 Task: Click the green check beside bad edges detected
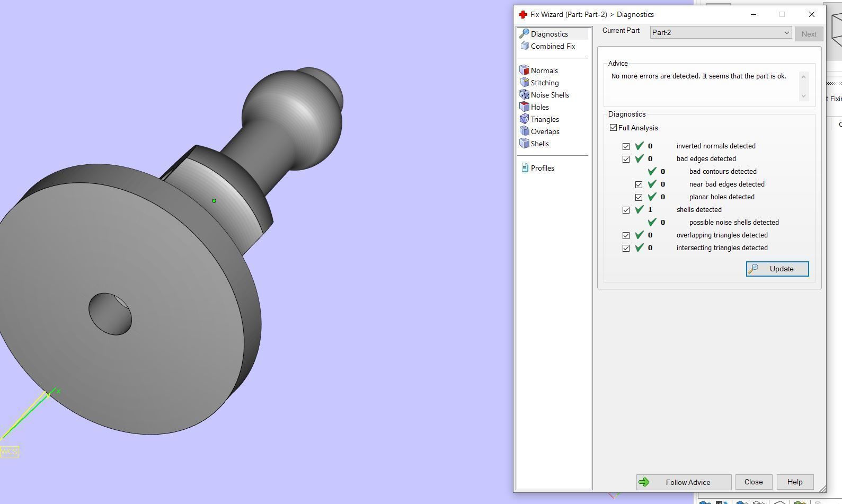click(x=639, y=158)
